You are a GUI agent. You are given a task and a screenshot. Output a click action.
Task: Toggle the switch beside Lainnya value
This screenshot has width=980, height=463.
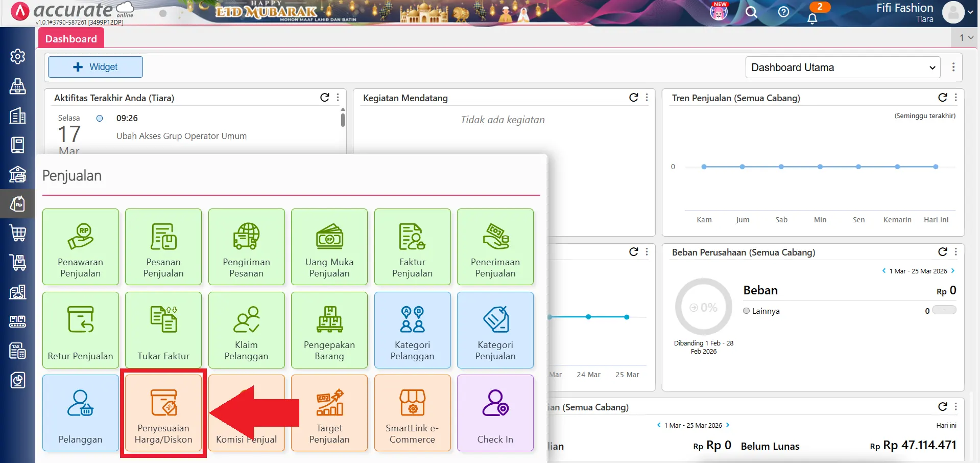coord(944,310)
